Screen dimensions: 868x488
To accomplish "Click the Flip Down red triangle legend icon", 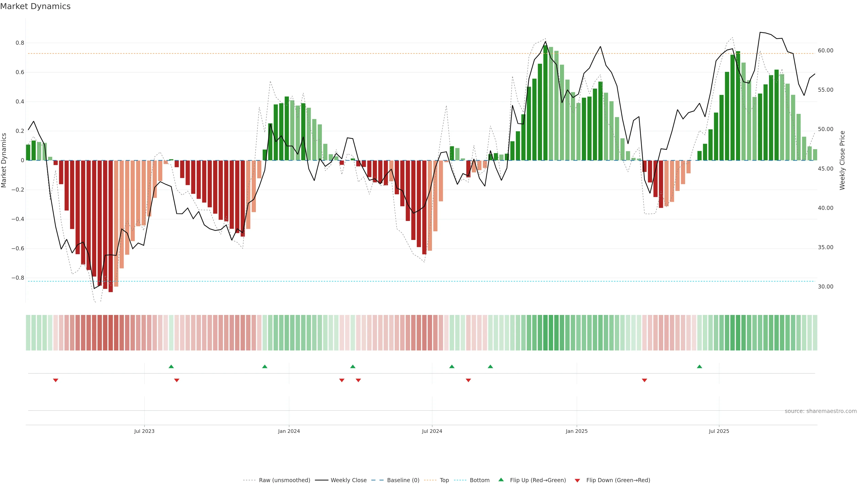I will click(x=577, y=480).
